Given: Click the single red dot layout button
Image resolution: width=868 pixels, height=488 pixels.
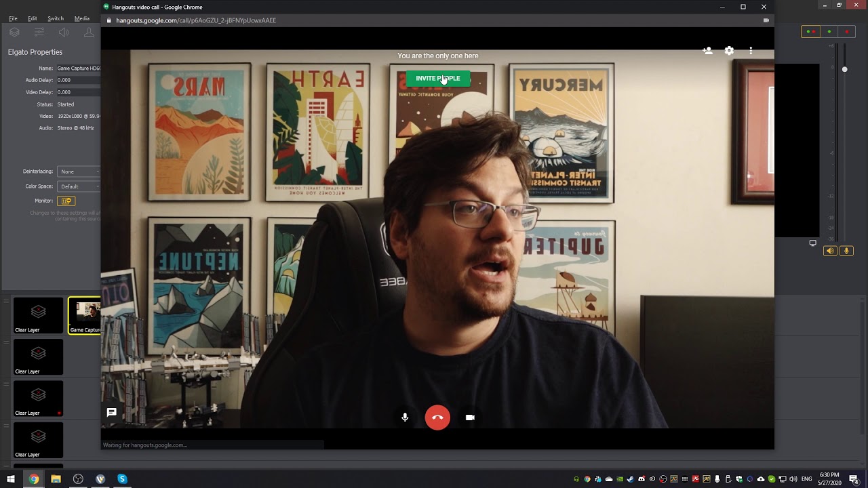Looking at the screenshot, I should 847,32.
